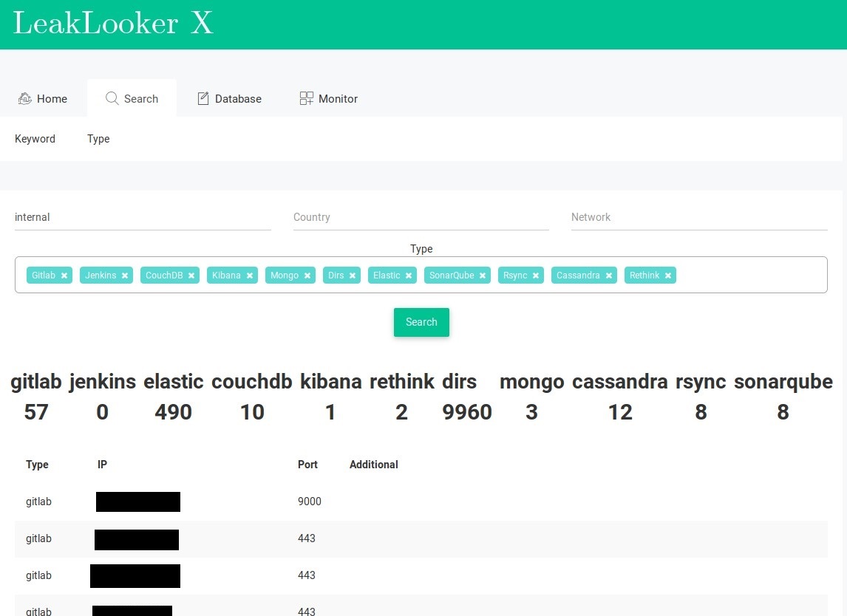The height and width of the screenshot is (616, 847).
Task: Click the green Search button
Action: tap(421, 322)
